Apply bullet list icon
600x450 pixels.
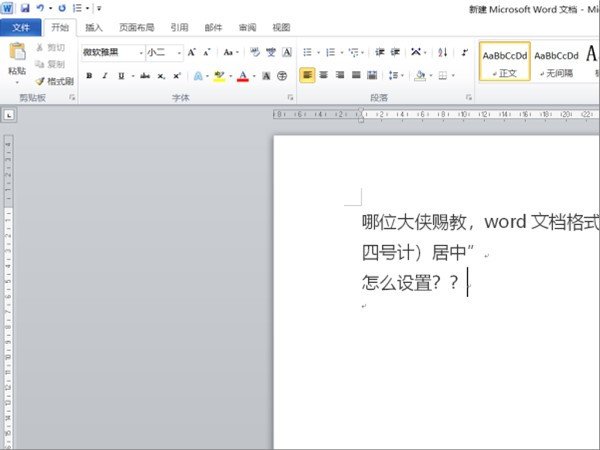(307, 52)
